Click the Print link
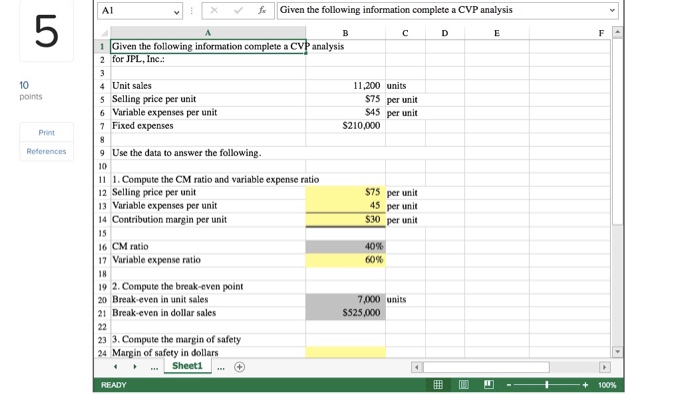The height and width of the screenshot is (394, 700). coord(46,133)
